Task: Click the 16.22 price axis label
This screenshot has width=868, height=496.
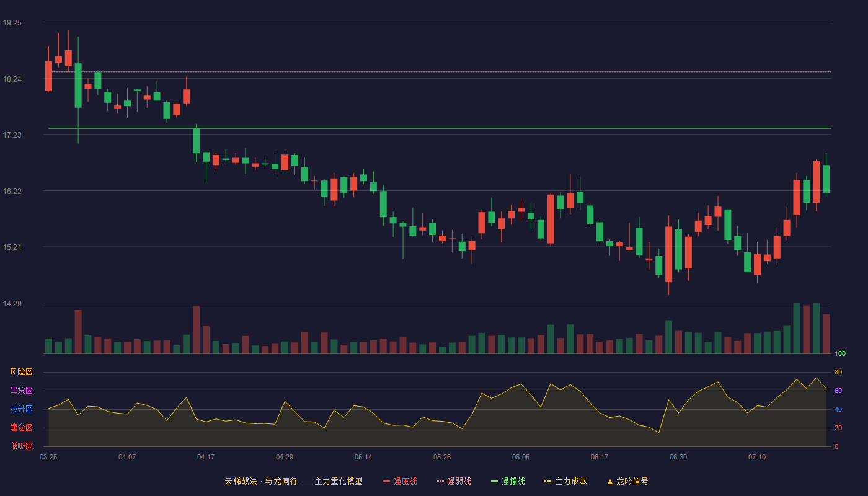Action: pos(12,191)
